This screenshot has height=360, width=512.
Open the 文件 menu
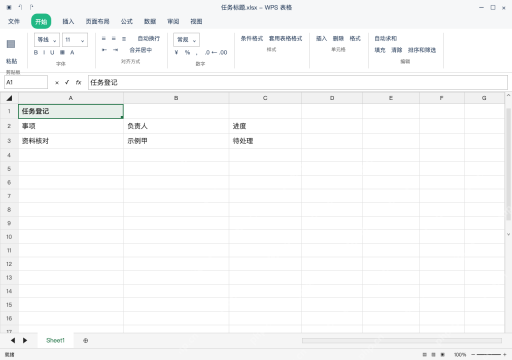point(14,21)
